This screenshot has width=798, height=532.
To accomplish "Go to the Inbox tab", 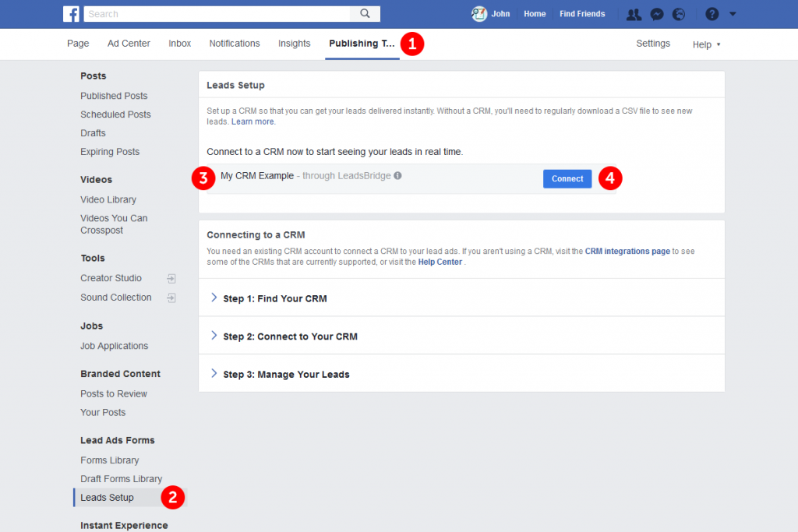I will [x=180, y=44].
